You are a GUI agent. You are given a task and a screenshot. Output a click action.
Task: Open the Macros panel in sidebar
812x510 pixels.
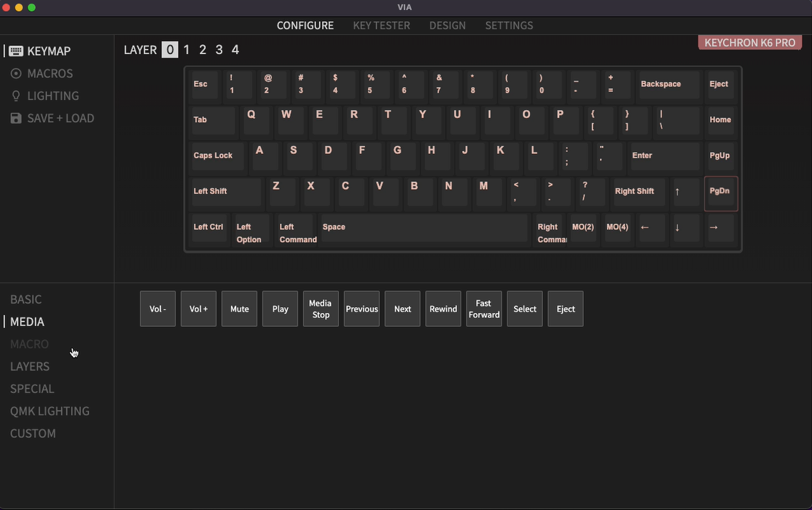coord(50,74)
